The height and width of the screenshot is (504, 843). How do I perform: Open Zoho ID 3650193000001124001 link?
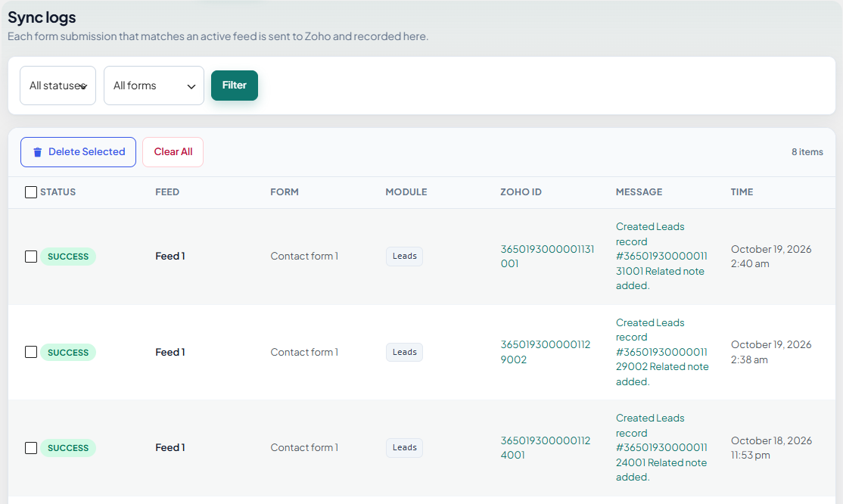[545, 447]
